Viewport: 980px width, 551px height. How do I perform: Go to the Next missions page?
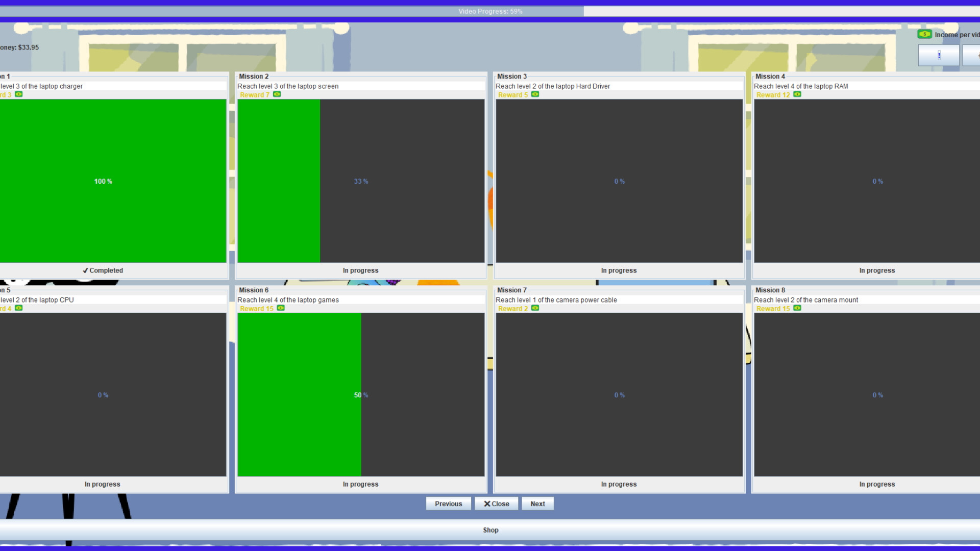point(537,504)
